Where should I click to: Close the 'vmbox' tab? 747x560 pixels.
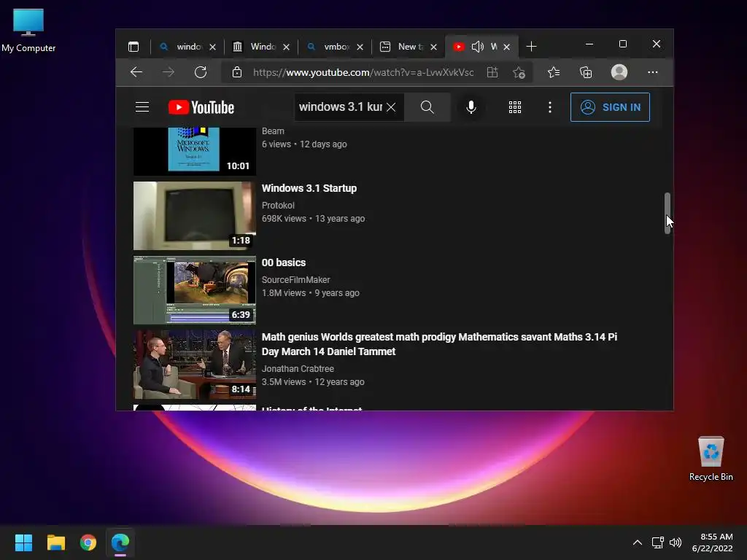pyautogui.click(x=360, y=47)
